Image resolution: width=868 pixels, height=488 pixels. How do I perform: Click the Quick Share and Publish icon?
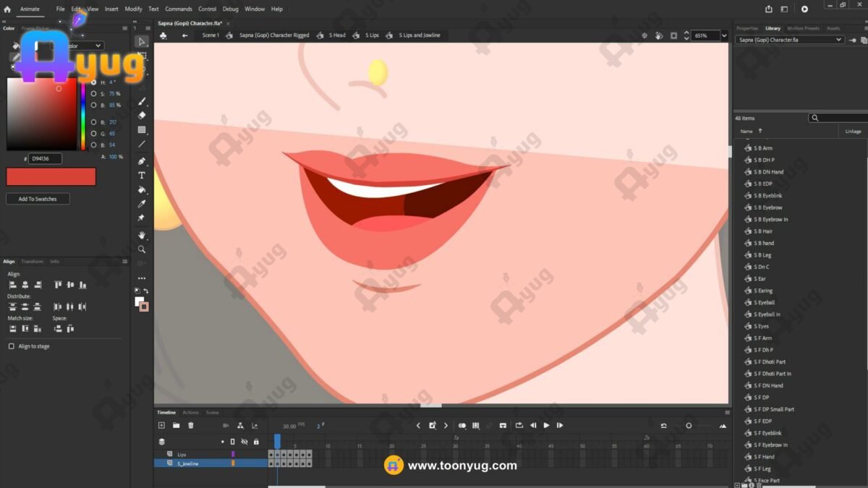768,9
